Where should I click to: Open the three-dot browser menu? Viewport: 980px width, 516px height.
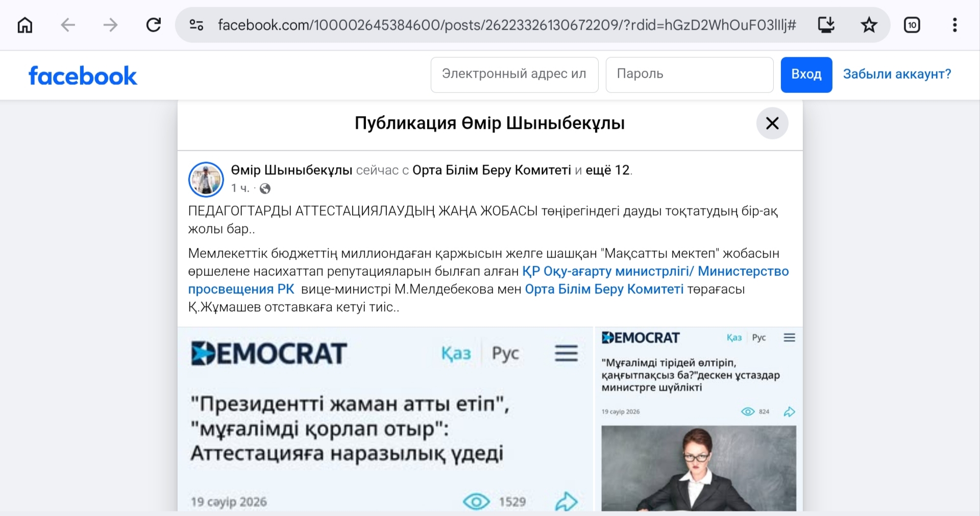(x=954, y=25)
